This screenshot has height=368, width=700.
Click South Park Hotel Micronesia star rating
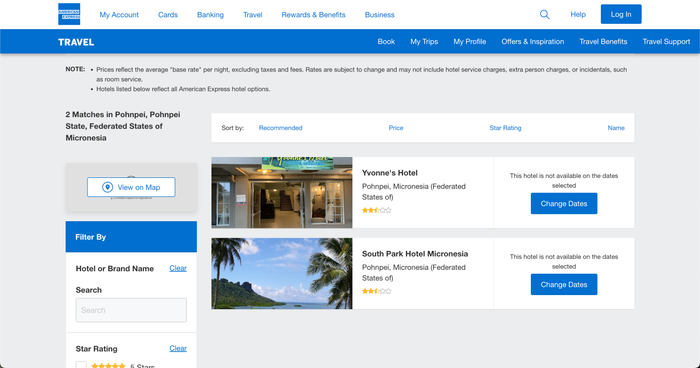coord(376,291)
